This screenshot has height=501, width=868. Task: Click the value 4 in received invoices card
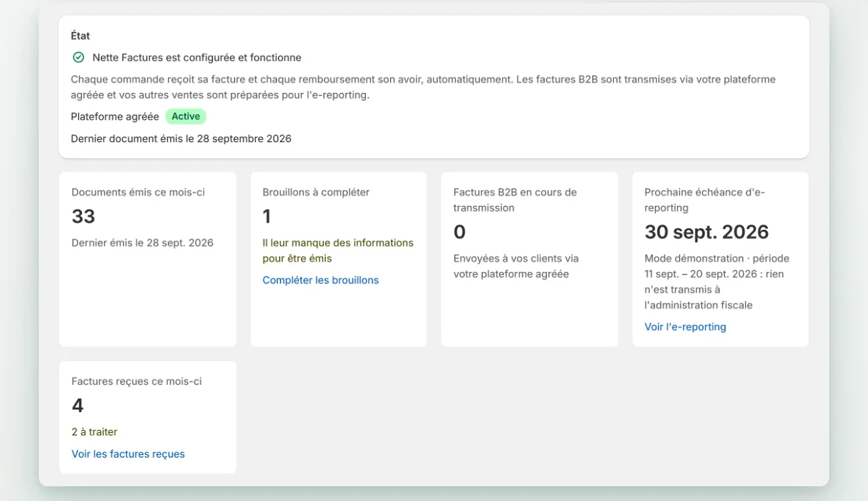click(x=77, y=405)
